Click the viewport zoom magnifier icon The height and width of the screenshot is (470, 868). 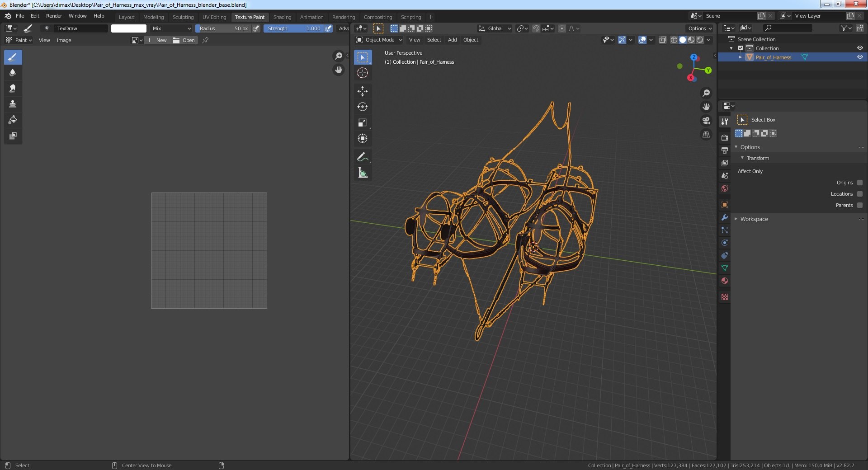tap(706, 93)
